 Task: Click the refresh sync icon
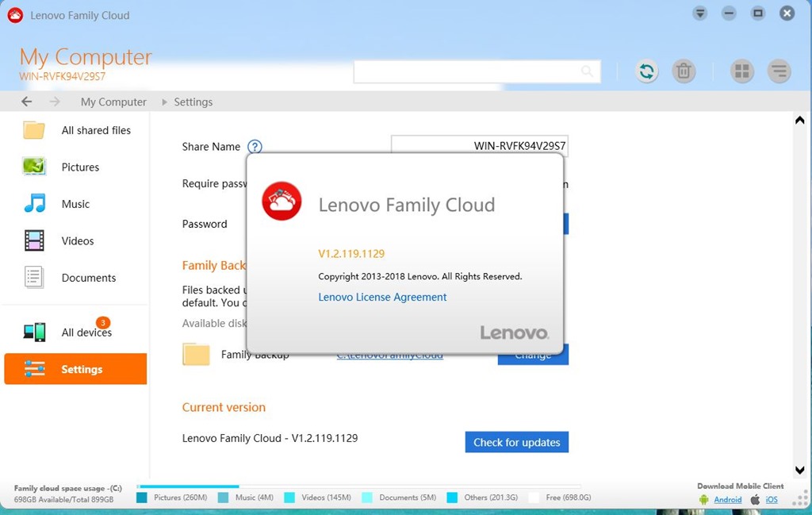click(647, 71)
